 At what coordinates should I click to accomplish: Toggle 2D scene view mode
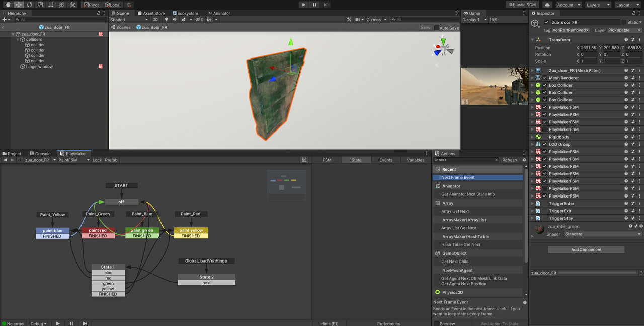point(155,20)
